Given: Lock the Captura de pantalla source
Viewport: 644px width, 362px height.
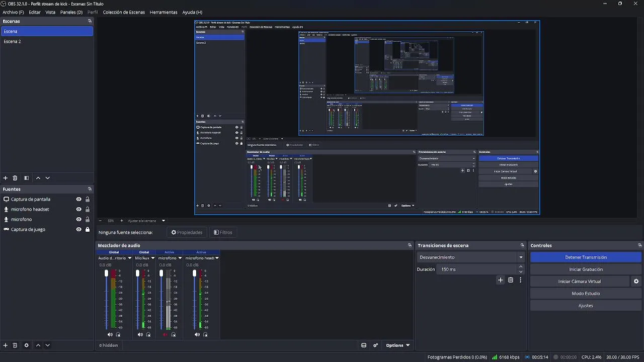Looking at the screenshot, I should point(87,199).
